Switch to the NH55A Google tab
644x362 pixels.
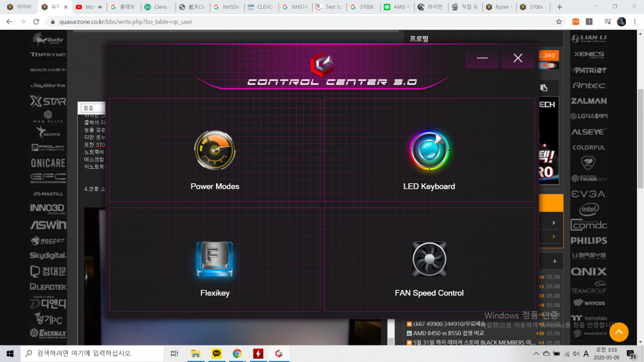[x=227, y=7]
